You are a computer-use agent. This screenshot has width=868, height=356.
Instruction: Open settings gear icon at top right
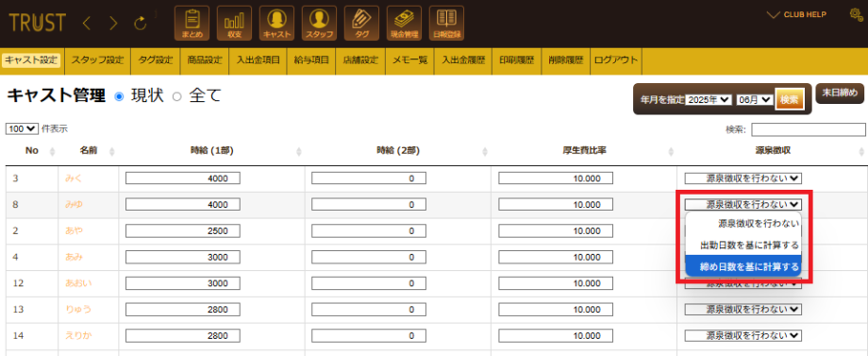(x=857, y=15)
